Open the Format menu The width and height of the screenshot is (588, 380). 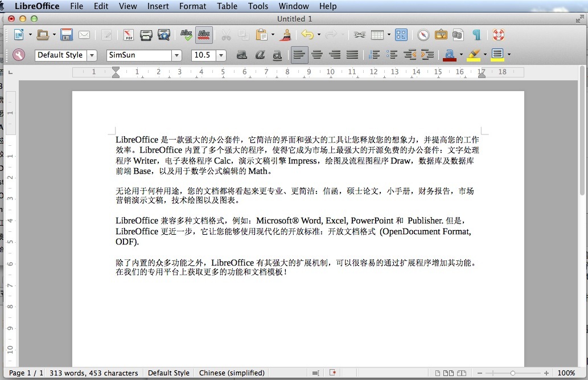(192, 6)
